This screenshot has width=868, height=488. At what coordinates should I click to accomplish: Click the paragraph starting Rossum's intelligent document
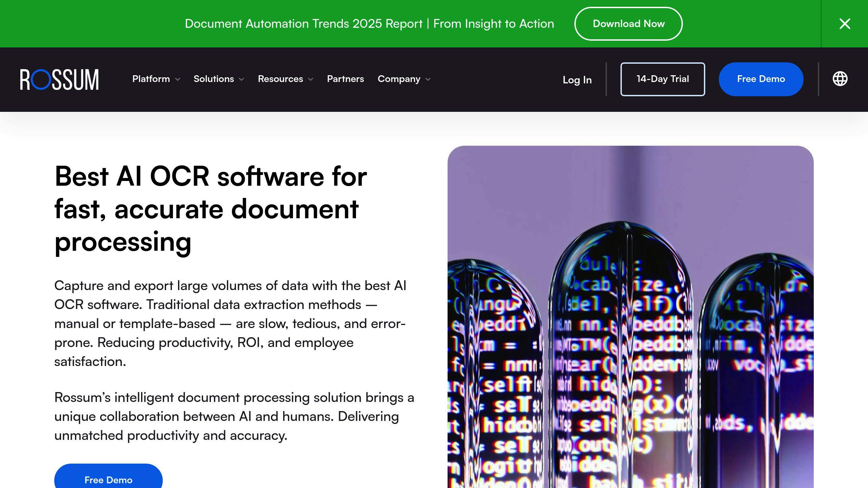(x=234, y=416)
